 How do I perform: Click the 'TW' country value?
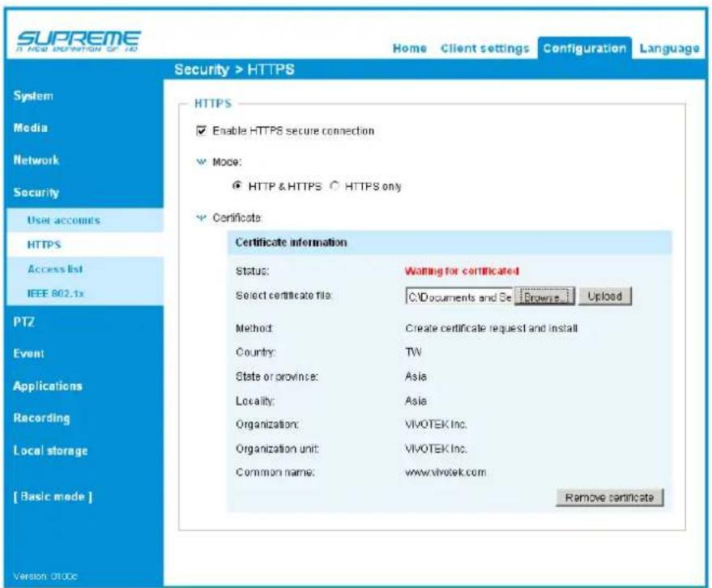[413, 352]
